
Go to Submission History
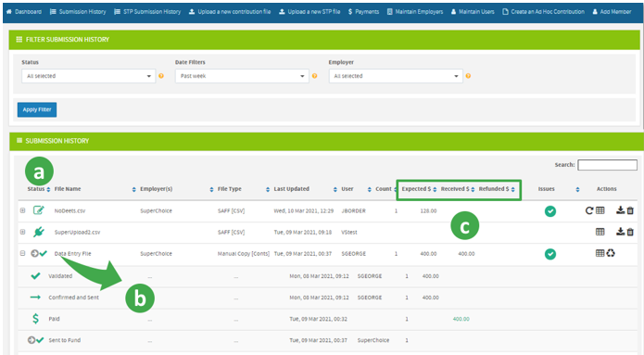[78, 11]
